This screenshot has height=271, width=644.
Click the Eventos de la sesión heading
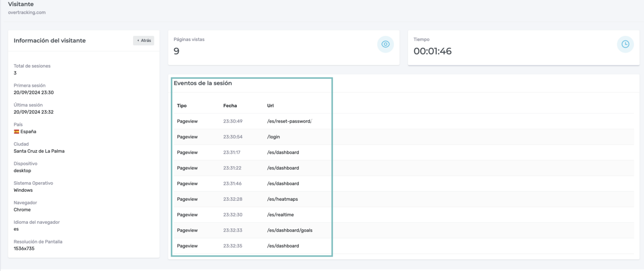click(x=203, y=83)
